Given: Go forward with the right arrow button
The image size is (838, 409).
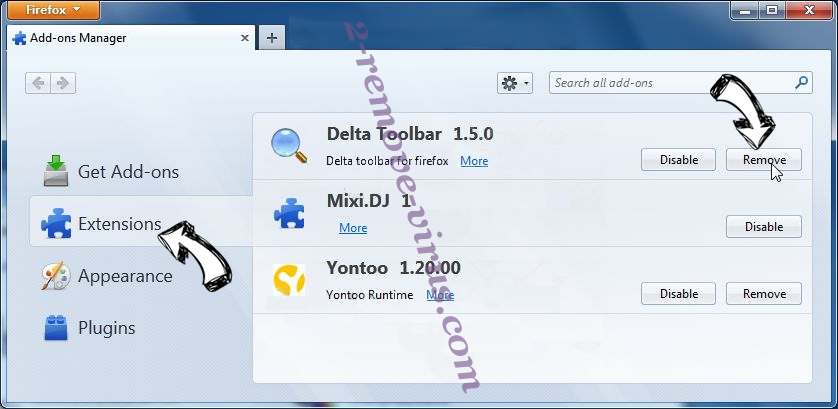Looking at the screenshot, I should point(63,83).
